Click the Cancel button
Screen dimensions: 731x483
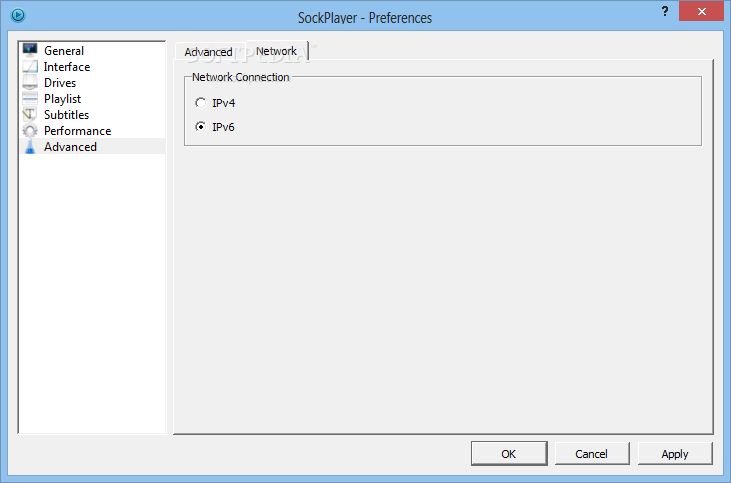592,454
